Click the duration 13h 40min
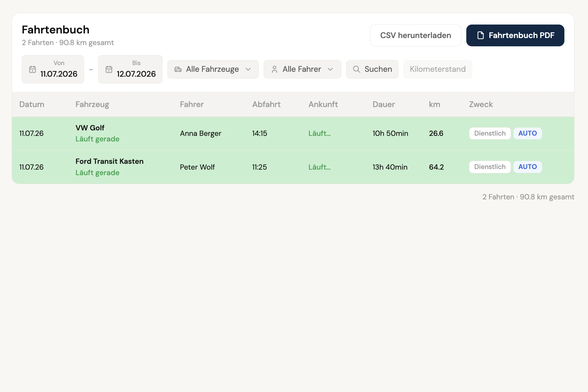Screen dimensions: 588x392 390,167
